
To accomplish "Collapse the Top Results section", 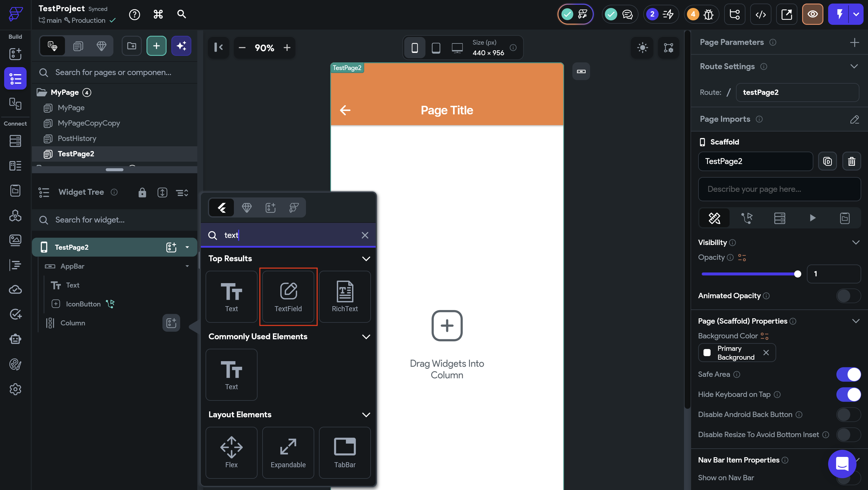I will [366, 259].
